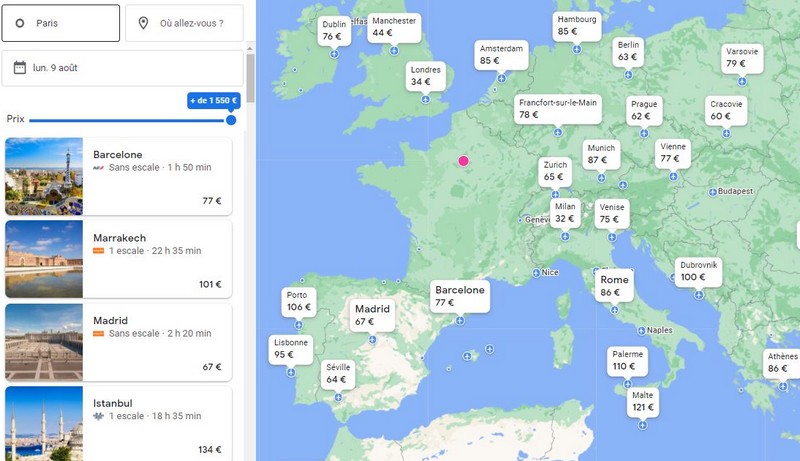Screen dimensions: 800x461
Task: Choose the Milan 32 € map price bubble
Action: pos(565,213)
